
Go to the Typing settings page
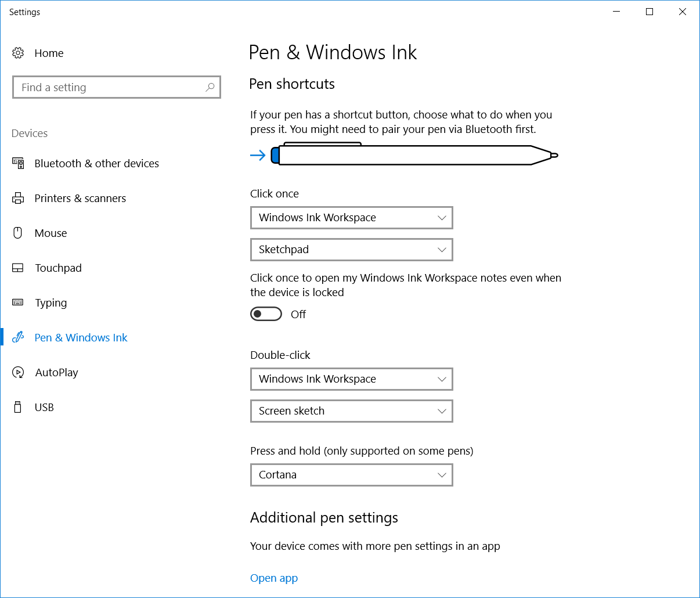(x=51, y=302)
